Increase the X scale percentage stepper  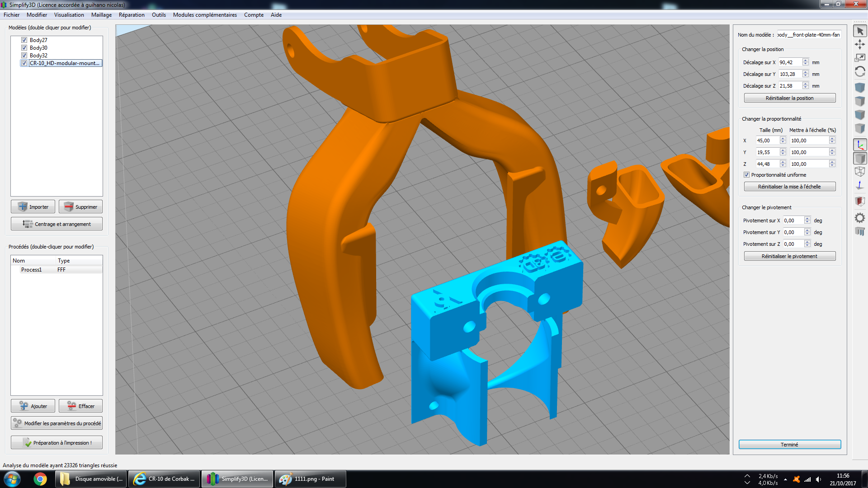pos(832,139)
